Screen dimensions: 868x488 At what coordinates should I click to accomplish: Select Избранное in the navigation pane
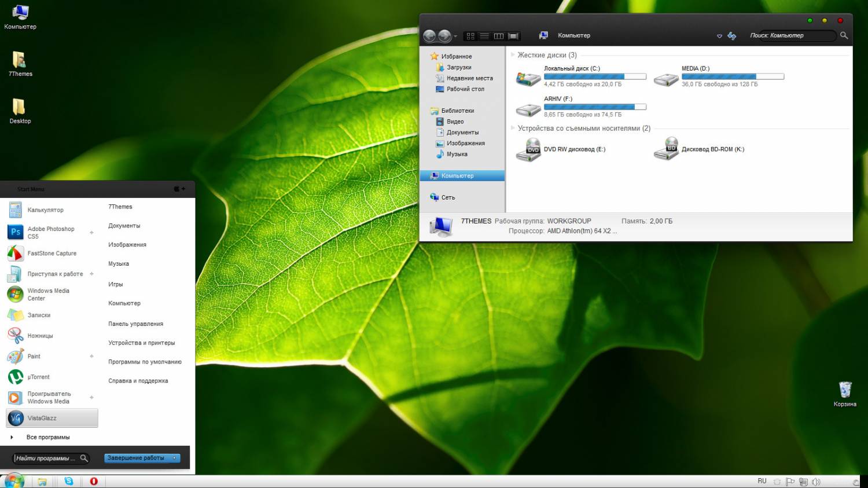(457, 56)
